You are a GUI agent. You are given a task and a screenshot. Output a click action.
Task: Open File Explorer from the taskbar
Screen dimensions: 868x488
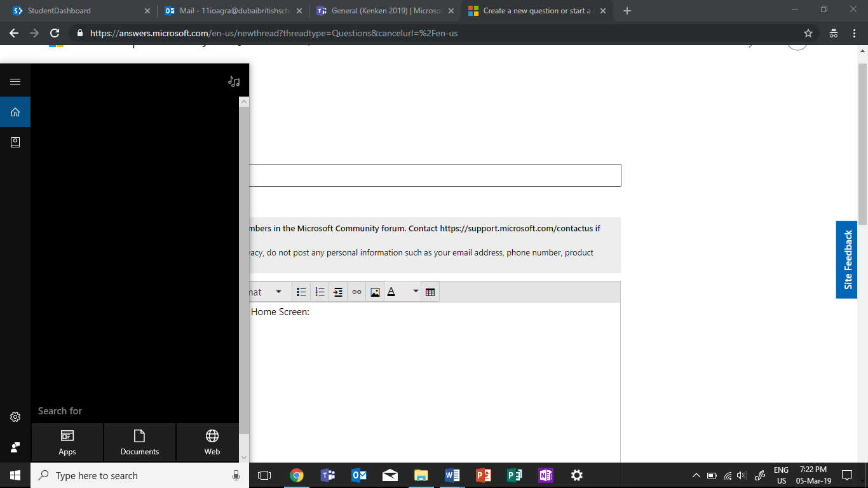(x=421, y=475)
